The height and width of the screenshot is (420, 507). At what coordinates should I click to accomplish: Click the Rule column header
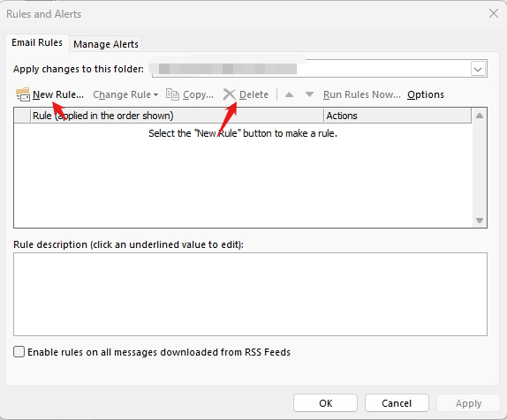pyautogui.click(x=177, y=116)
